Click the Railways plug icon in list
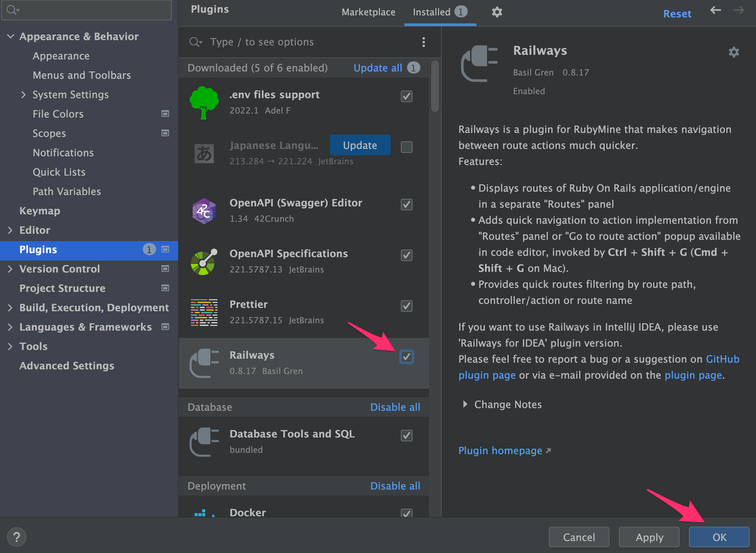This screenshot has height=553, width=756. coord(204,363)
